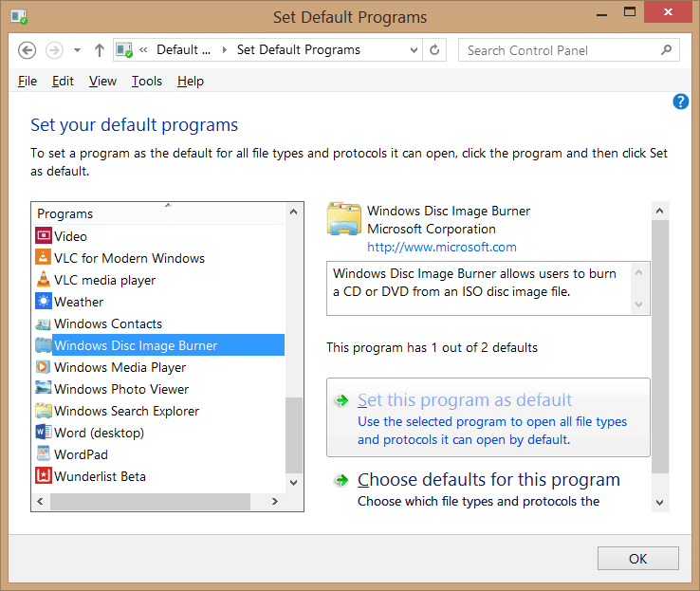Click the Wunderlist Beta icon
The height and width of the screenshot is (591, 700).
tap(44, 476)
